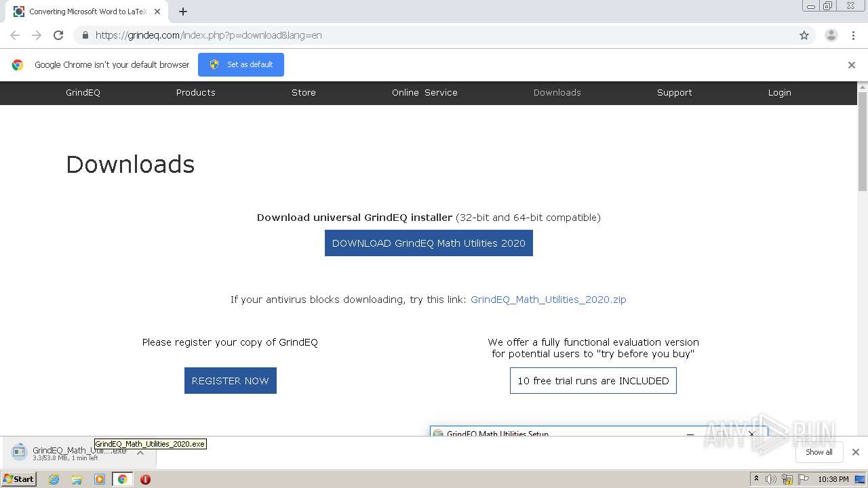Click the 10:38 PM clock
Image resolution: width=868 pixels, height=488 pixels.
pos(833,479)
